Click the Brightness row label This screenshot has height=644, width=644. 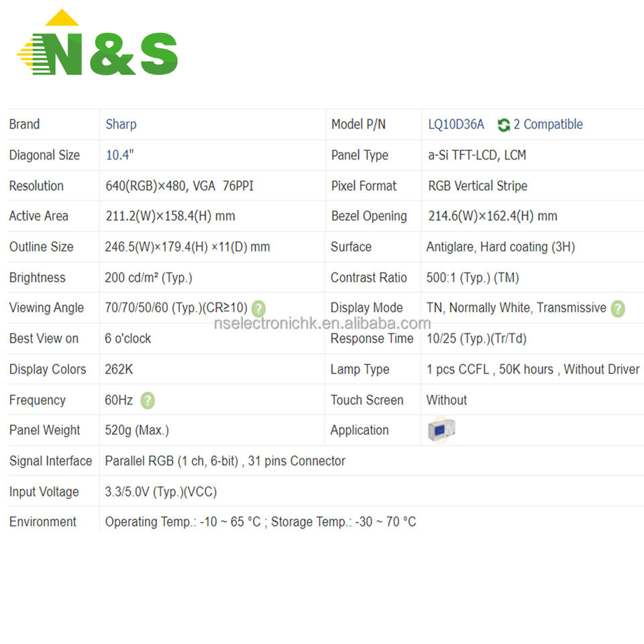(x=37, y=278)
